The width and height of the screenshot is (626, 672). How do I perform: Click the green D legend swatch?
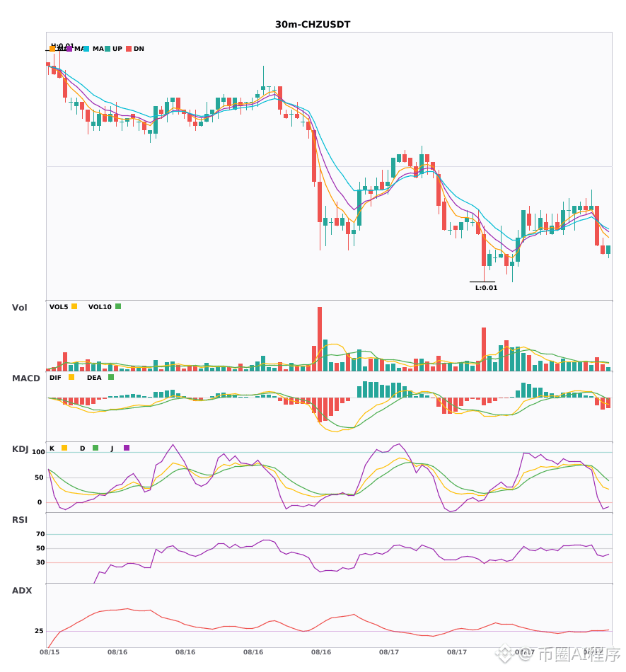coord(95,448)
